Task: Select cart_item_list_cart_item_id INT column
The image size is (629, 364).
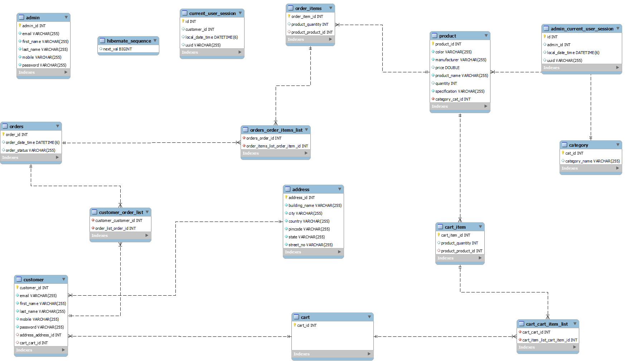Action: [x=548, y=340]
